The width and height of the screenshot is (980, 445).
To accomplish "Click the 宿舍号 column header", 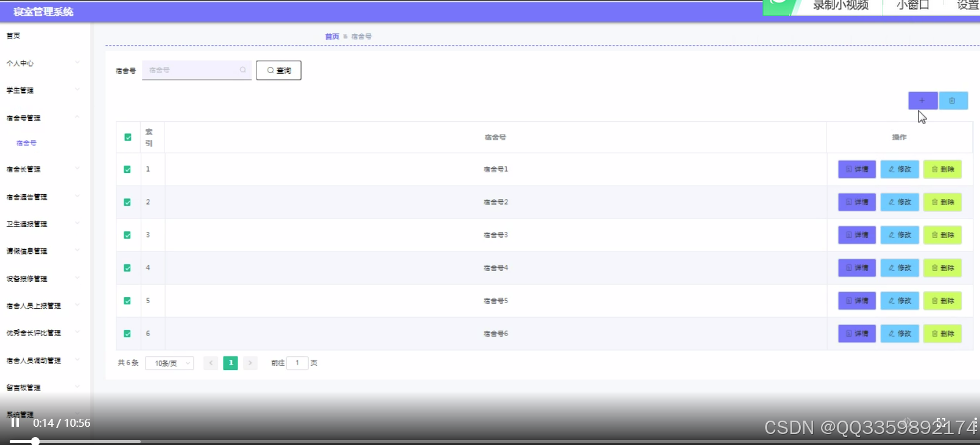I will tap(495, 138).
